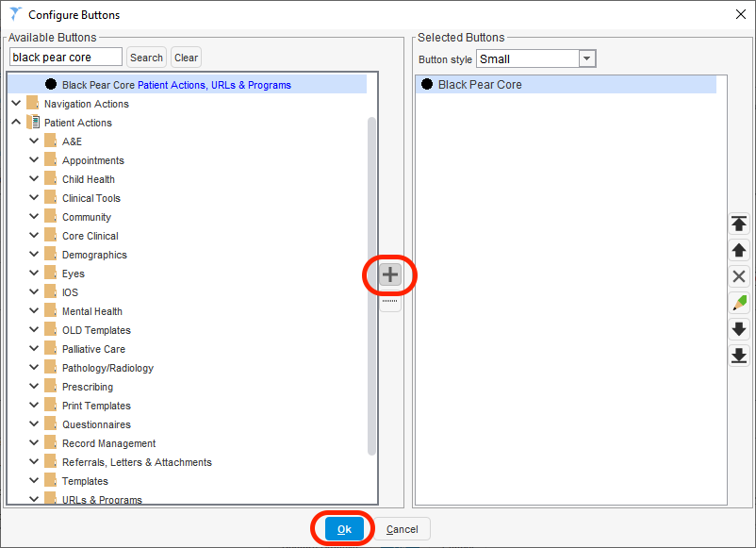Expand the Child Health folder chevron
756x548 pixels.
pos(34,178)
